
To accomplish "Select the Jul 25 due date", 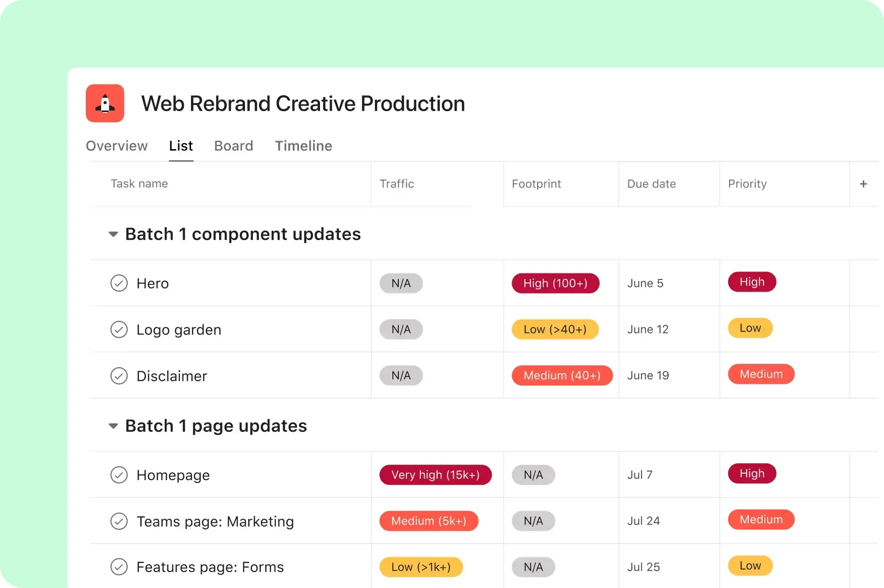I will click(x=644, y=567).
